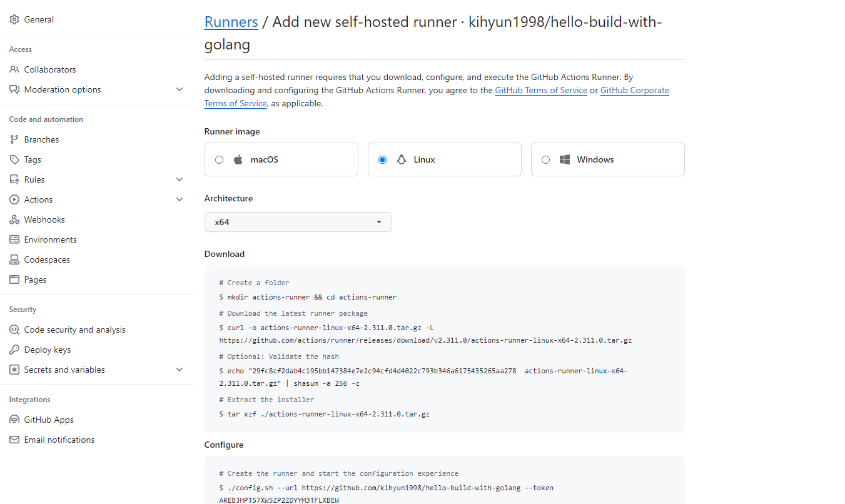This screenshot has height=504, width=845.
Task: Expand the Rules submenu chevron
Action: tap(180, 179)
